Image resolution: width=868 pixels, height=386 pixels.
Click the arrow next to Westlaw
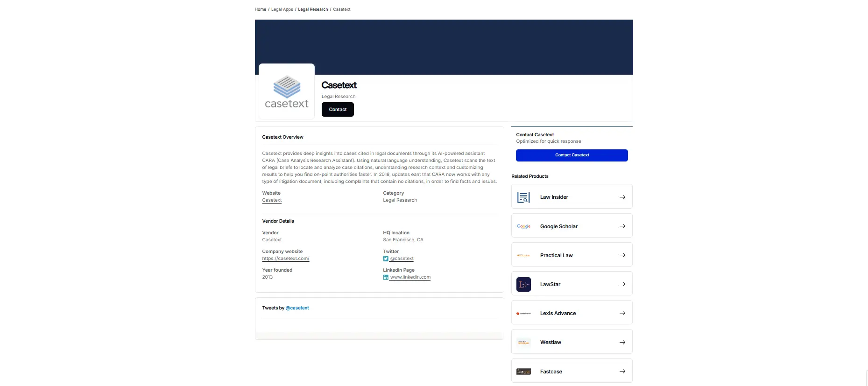(x=622, y=343)
